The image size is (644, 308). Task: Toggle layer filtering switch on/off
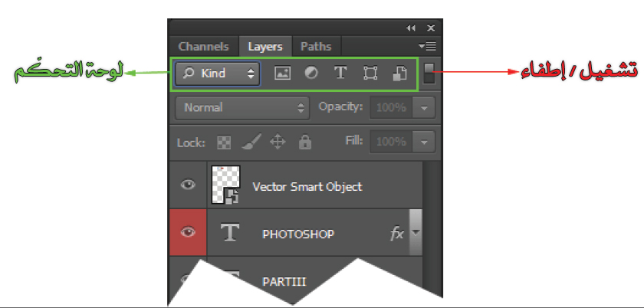tap(429, 74)
